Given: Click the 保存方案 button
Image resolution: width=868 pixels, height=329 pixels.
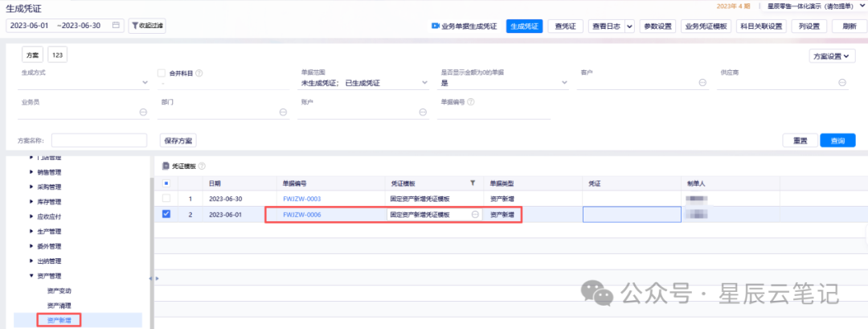Looking at the screenshot, I should pos(178,140).
